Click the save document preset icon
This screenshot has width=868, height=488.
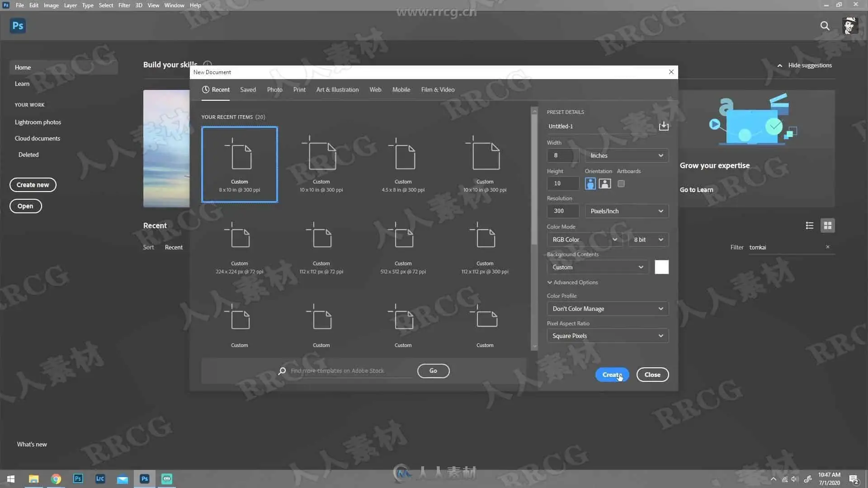tap(663, 126)
